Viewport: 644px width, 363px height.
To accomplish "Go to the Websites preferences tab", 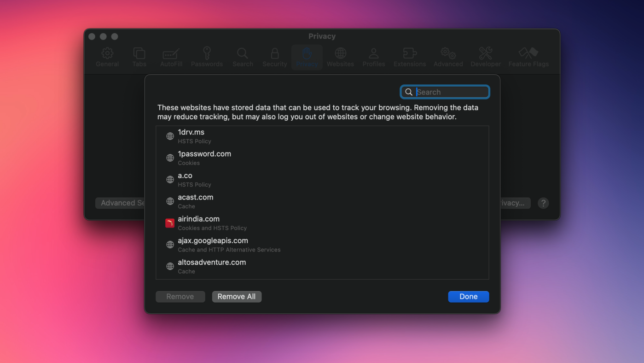I will [x=340, y=57].
